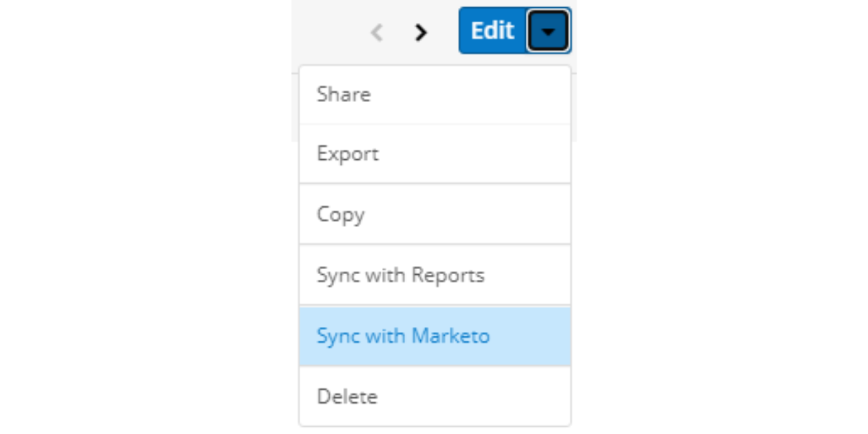Remove the record with Delete
This screenshot has height=434, width=868.
(x=435, y=396)
